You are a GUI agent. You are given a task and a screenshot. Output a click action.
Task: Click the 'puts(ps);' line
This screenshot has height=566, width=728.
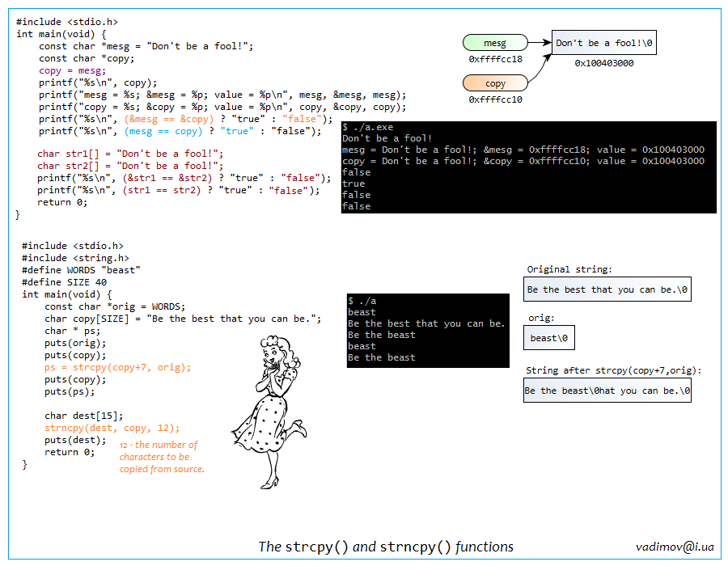pos(70,391)
